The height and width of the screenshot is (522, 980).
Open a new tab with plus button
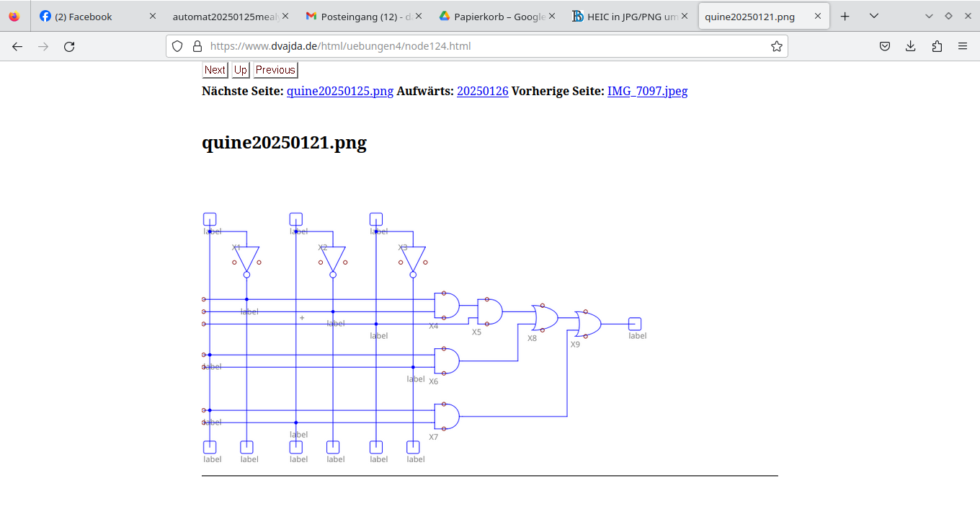[845, 16]
